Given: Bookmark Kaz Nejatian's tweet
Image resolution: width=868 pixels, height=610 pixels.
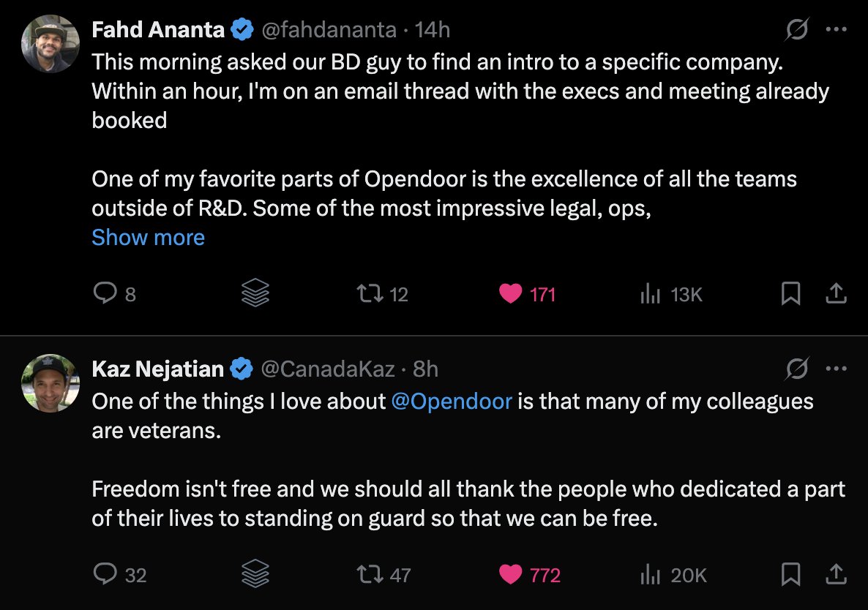Looking at the screenshot, I should click(x=790, y=575).
